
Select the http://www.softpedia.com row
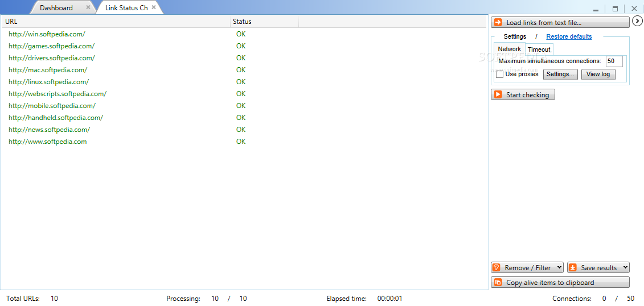click(x=244, y=142)
